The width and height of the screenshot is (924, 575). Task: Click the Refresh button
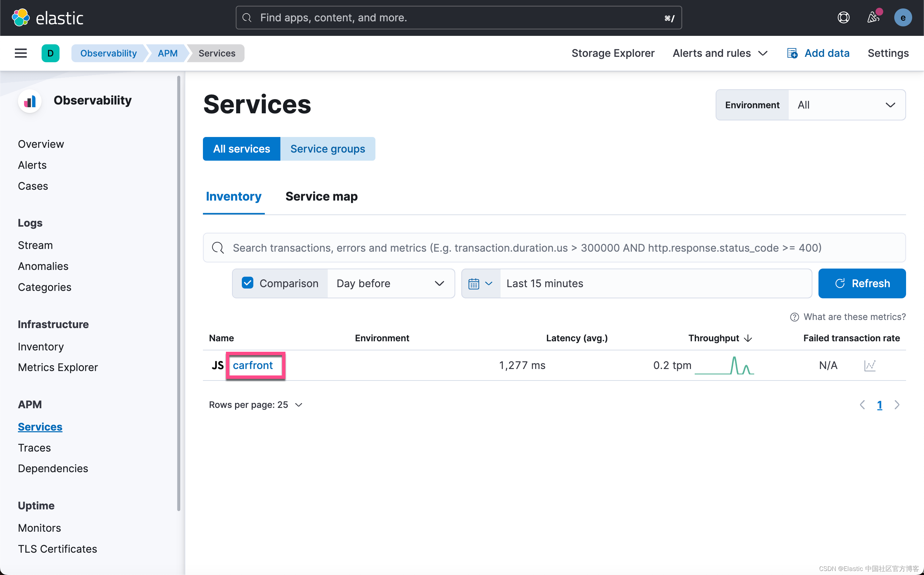[x=862, y=284]
